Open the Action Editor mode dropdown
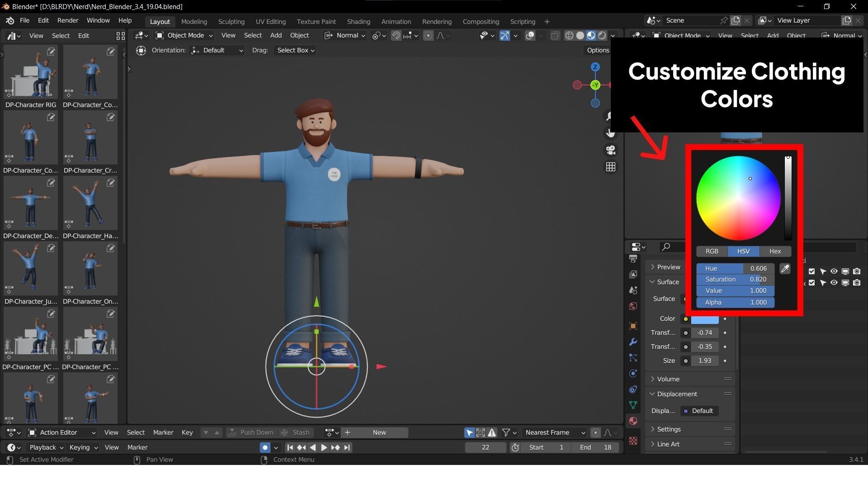 click(x=62, y=433)
